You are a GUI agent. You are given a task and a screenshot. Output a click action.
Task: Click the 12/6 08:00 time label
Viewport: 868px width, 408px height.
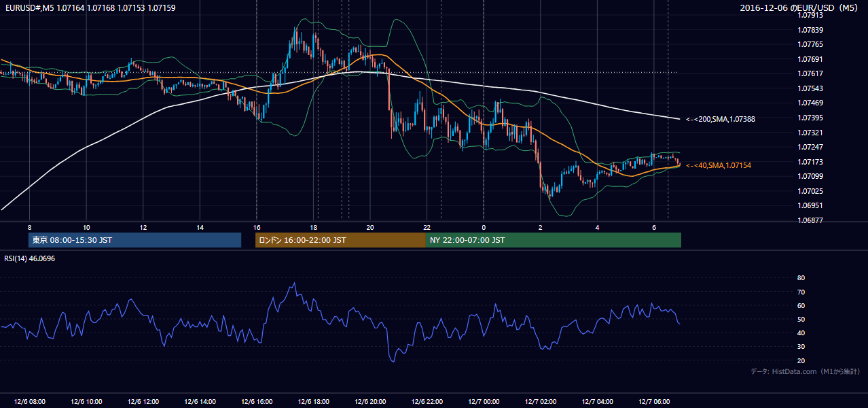pyautogui.click(x=29, y=402)
